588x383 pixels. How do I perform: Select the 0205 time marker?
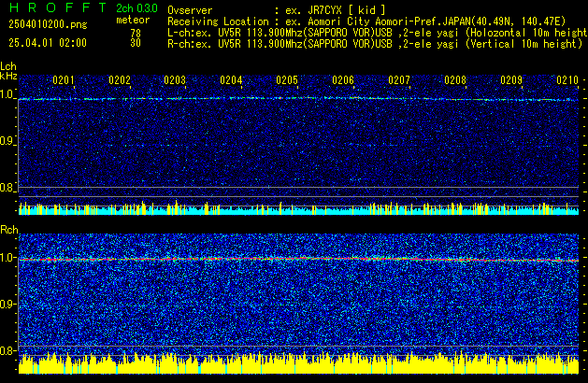(287, 80)
